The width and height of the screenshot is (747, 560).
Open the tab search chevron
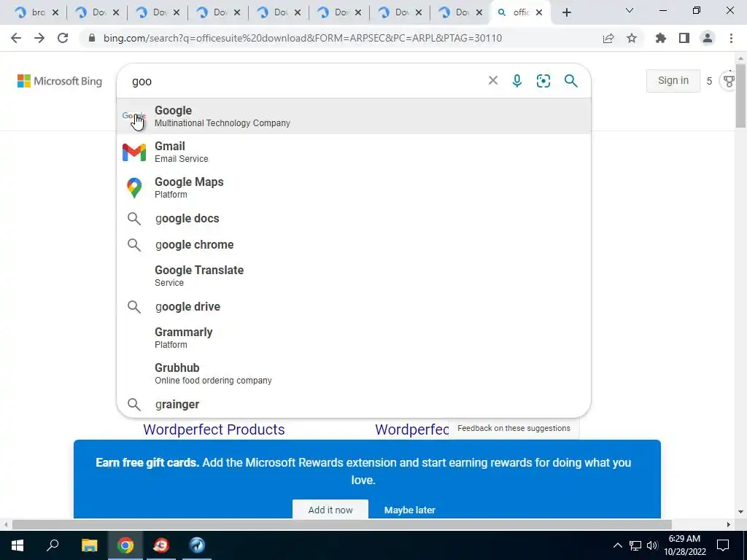pos(630,10)
